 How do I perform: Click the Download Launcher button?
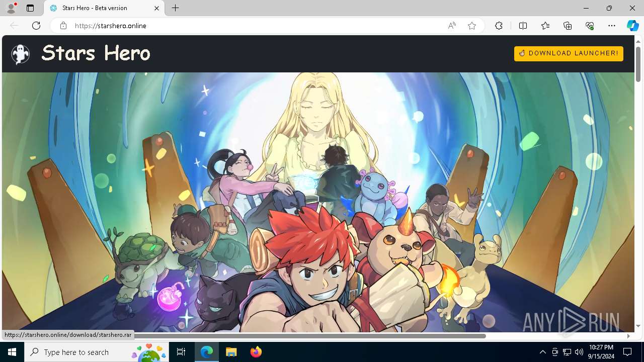569,53
